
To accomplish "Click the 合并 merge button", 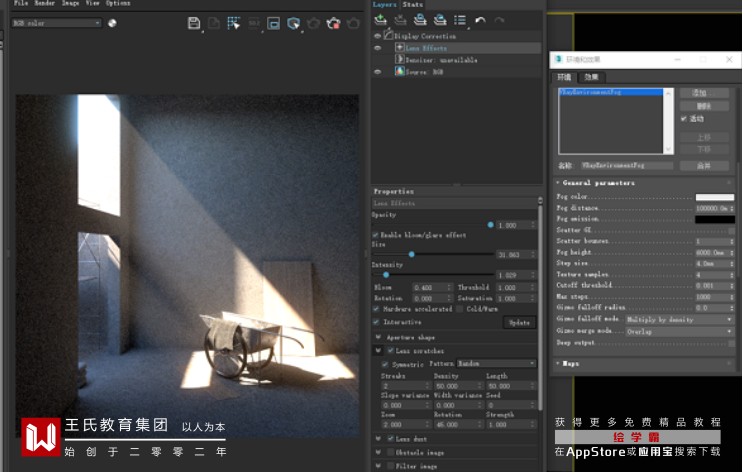I will pyautogui.click(x=704, y=166).
